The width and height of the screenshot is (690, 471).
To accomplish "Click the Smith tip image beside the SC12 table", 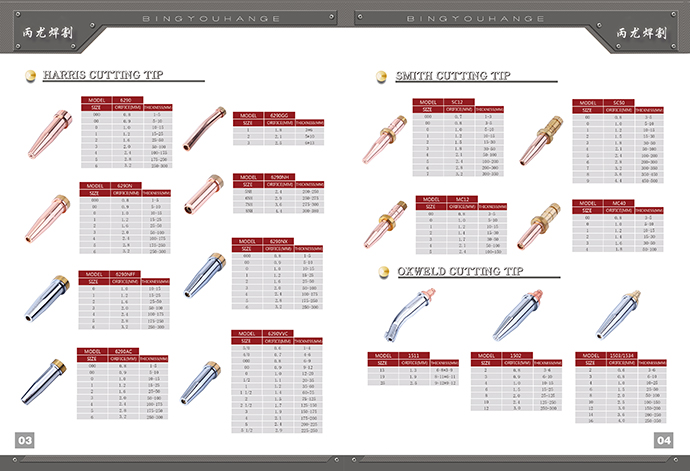I will [385, 139].
